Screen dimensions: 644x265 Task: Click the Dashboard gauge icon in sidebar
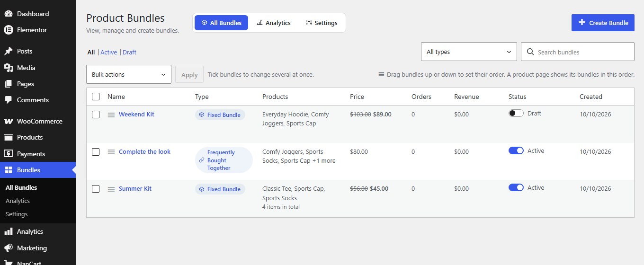(9, 14)
